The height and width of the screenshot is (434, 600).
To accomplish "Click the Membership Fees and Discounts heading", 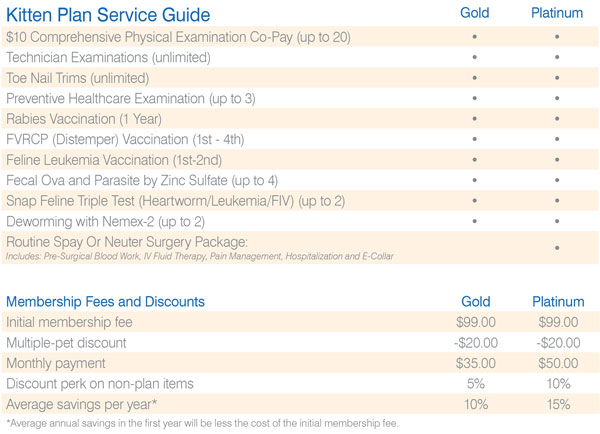I will pyautogui.click(x=105, y=302).
